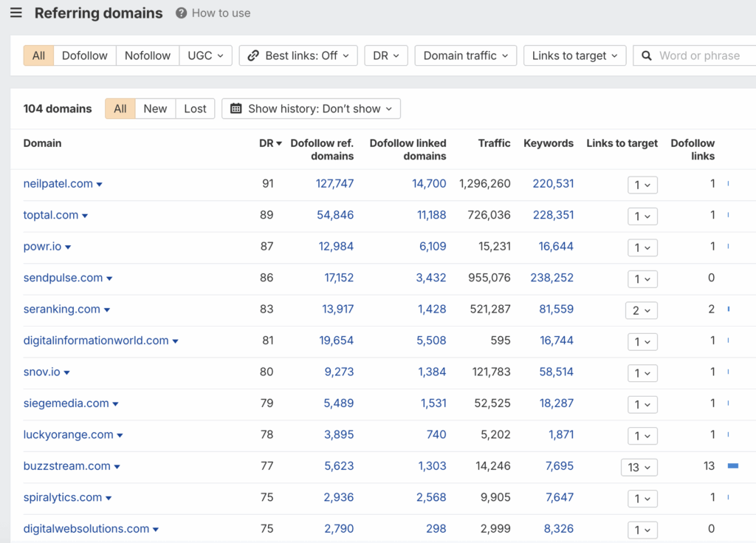Click seranking.com keywords value 81,559
The width and height of the screenshot is (756, 543).
(x=557, y=310)
